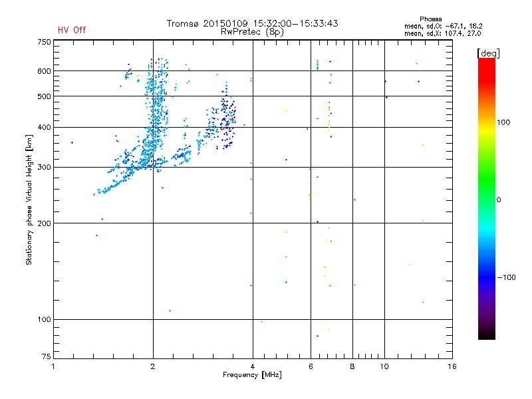Click the 'Frequency [MHz]' axis title
Screen dimensions: 532x399
click(252, 375)
